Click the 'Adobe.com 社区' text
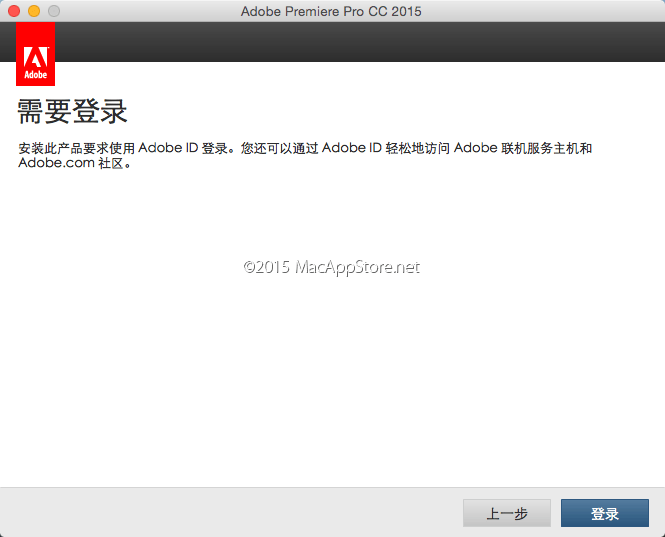Screen dimensions: 665x537 [74, 164]
